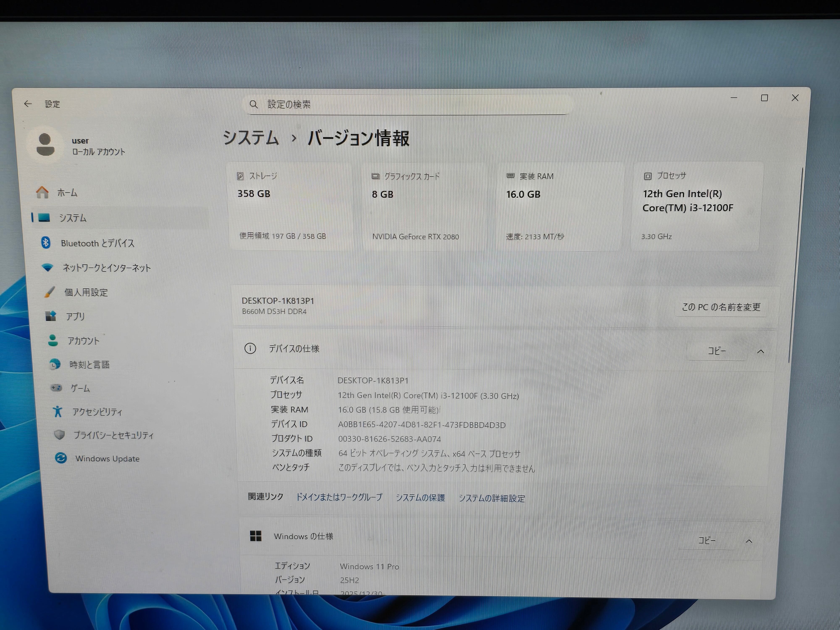This screenshot has width=840, height=630.
Task: Open システムの詳細設定 link
Action: [491, 498]
